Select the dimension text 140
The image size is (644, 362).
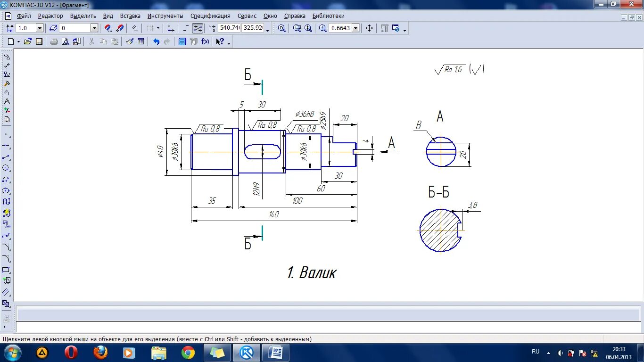click(274, 214)
